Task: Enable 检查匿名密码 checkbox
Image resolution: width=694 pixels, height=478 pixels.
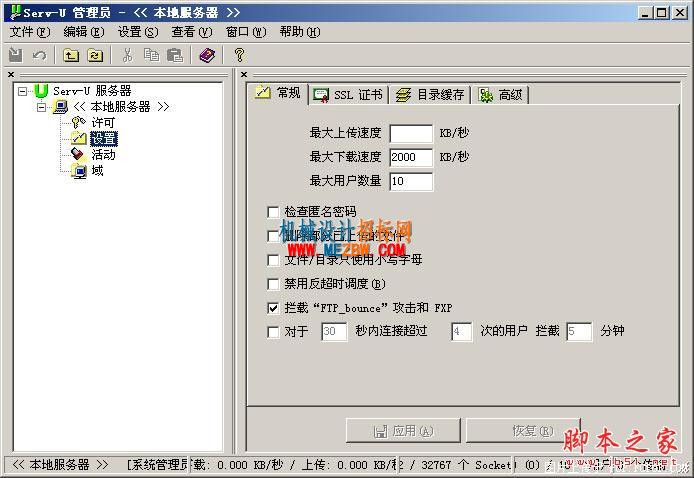Action: (x=273, y=212)
